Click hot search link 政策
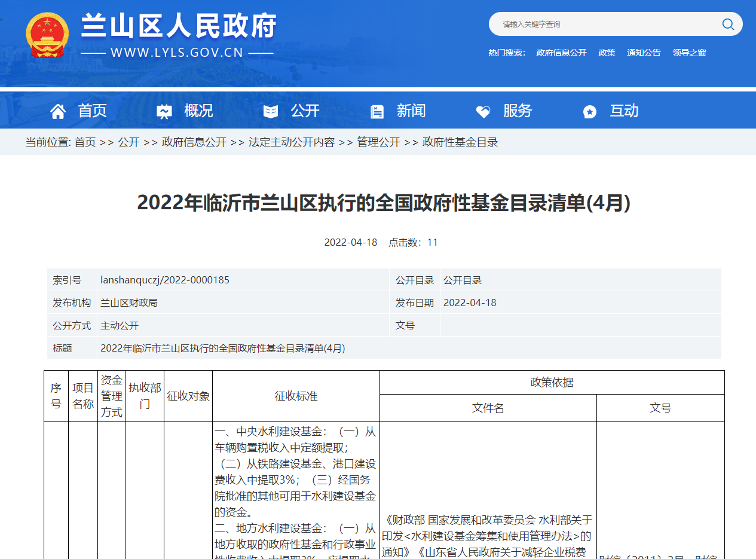Screen dimensions: 756x559 pos(607,53)
